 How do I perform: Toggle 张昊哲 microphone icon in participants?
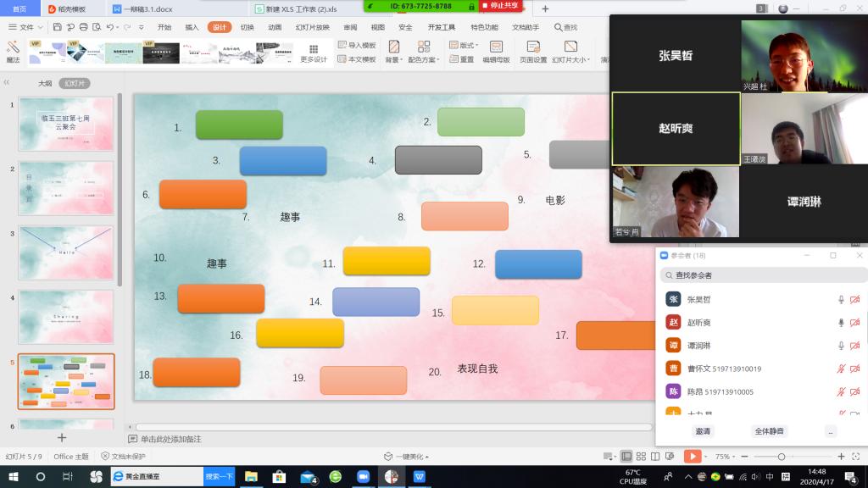point(841,299)
